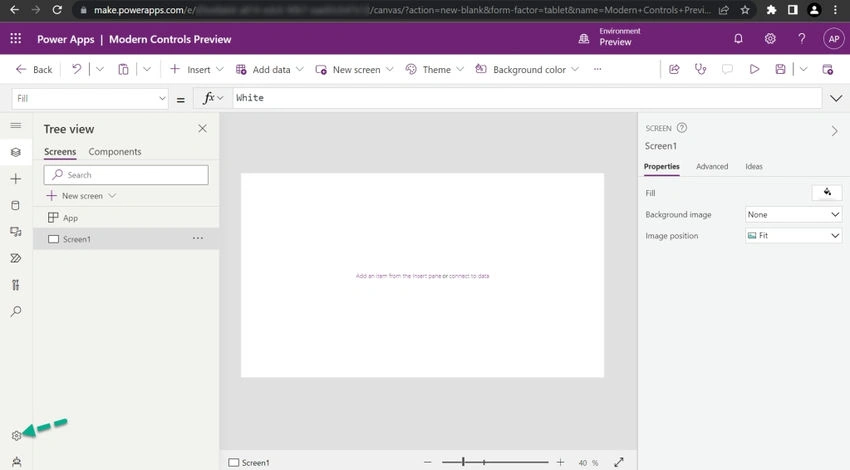Viewport: 850px width, 470px height.
Task: Open the comments pane icon
Action: coord(727,69)
